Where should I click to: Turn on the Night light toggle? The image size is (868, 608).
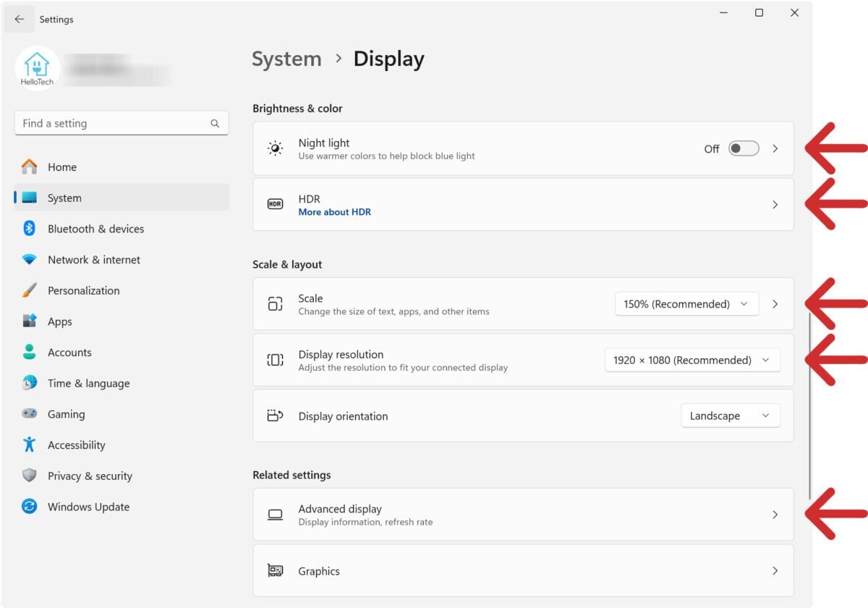(743, 148)
